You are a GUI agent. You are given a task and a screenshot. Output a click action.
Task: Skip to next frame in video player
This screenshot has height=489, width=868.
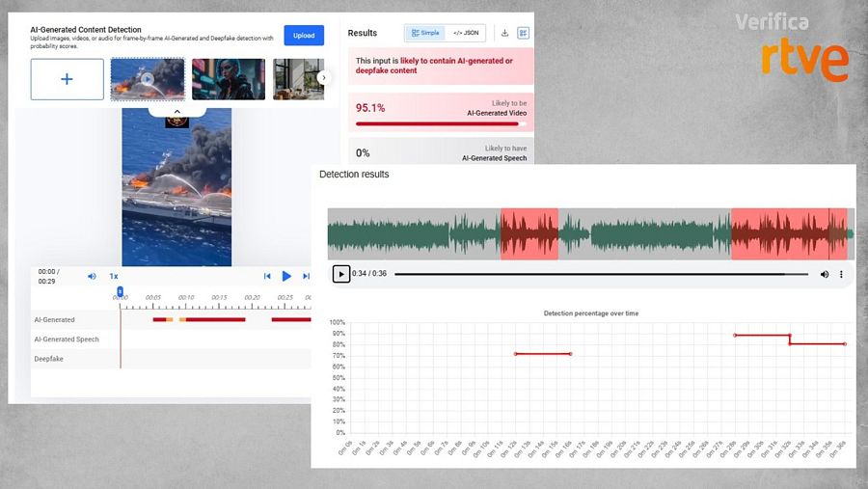point(306,276)
